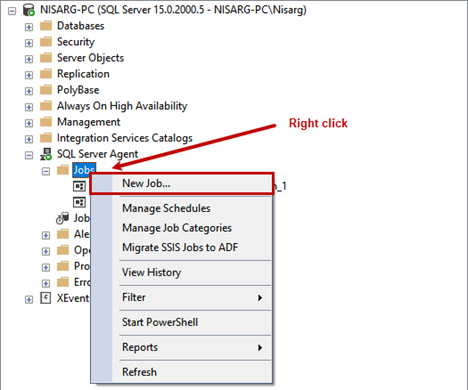Select the Server Objects tree label

click(x=90, y=58)
